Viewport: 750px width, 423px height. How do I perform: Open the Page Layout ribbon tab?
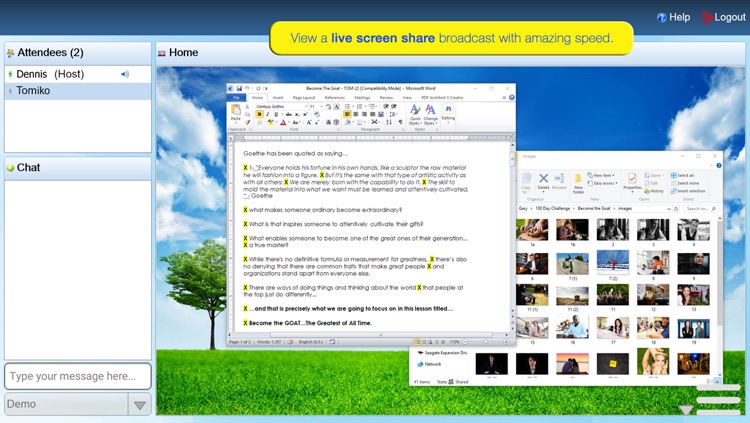point(305,97)
